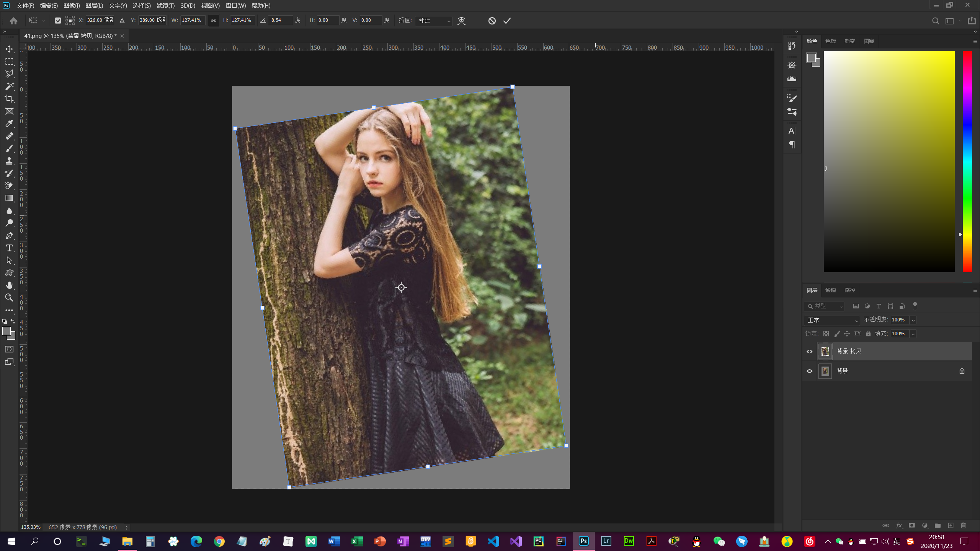Image resolution: width=980 pixels, height=551 pixels.
Task: Select the Polygonal Lasso tool
Action: pos(9,74)
